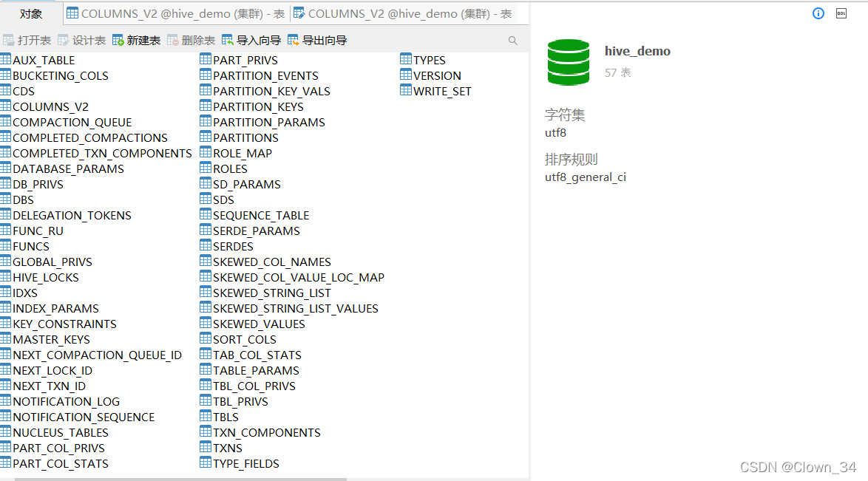Open the Import Wizard
This screenshot has width=868, height=481.
251,41
